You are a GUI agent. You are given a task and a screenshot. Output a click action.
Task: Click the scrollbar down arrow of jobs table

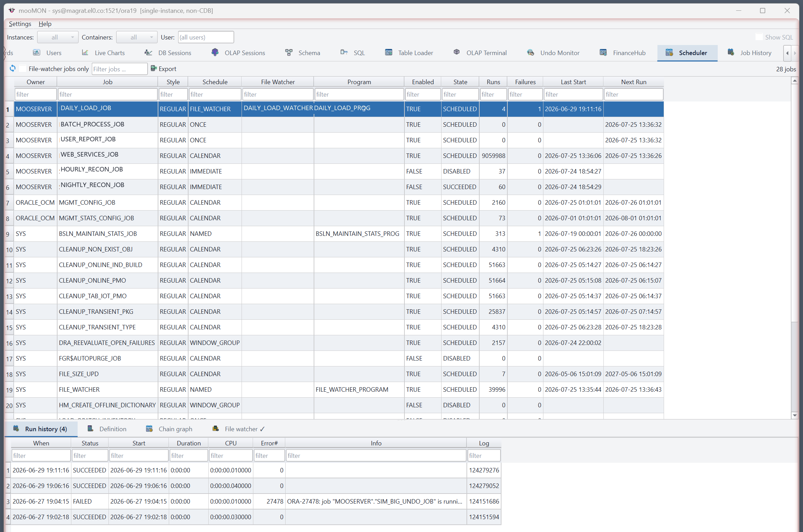[x=795, y=415]
